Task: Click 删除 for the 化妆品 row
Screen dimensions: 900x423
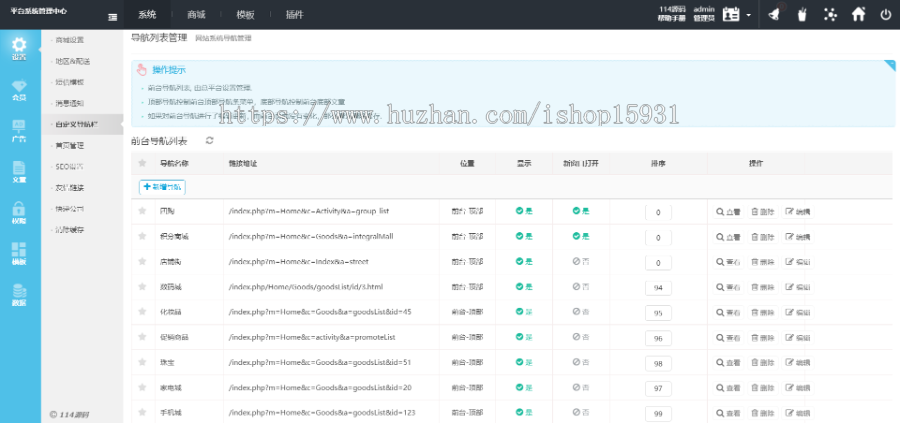Action: pyautogui.click(x=763, y=312)
